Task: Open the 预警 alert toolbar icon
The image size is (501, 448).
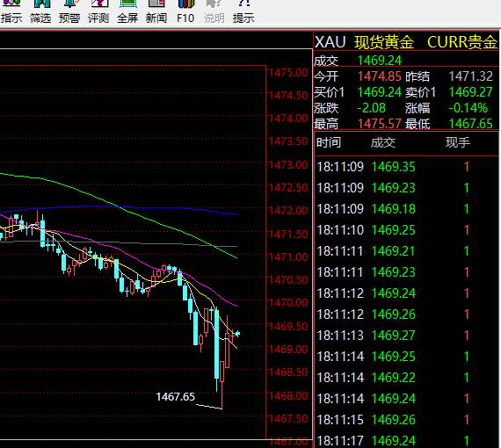Action: [x=69, y=12]
